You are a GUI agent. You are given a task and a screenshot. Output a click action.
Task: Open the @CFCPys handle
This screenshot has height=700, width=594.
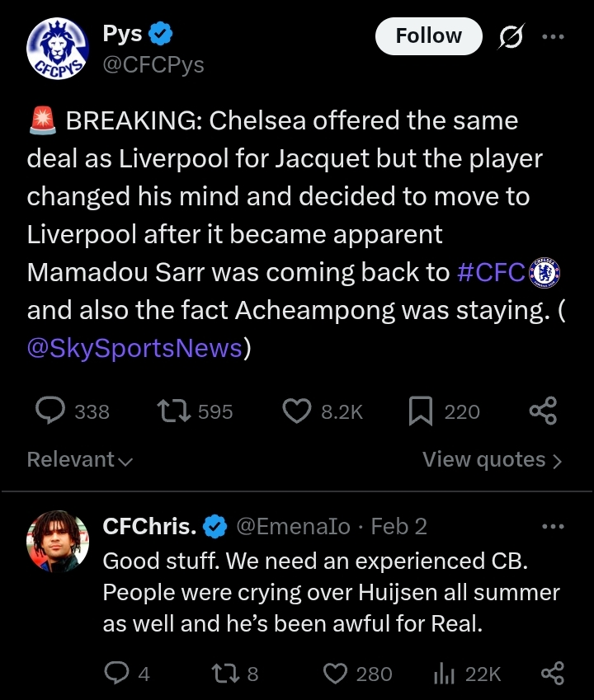click(153, 64)
